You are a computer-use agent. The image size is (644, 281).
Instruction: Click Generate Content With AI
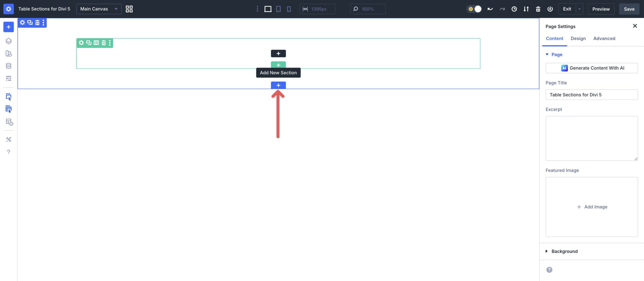click(x=592, y=68)
